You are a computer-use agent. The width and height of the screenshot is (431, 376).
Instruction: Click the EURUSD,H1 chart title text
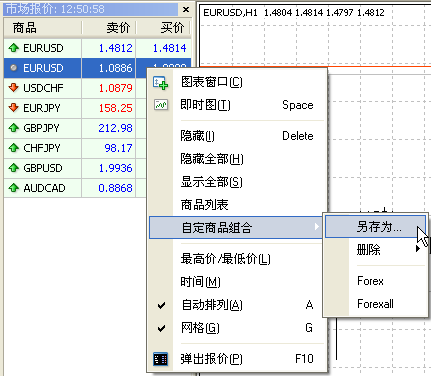point(230,13)
